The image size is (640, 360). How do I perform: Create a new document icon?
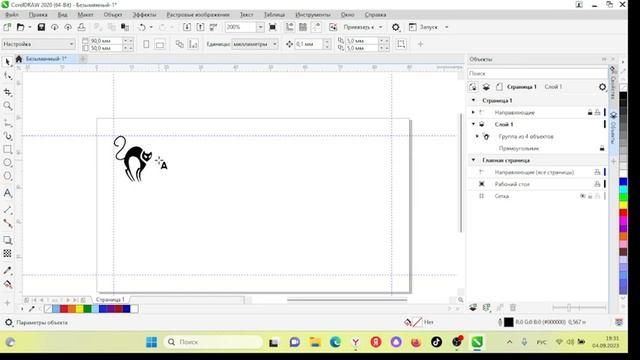pos(7,27)
